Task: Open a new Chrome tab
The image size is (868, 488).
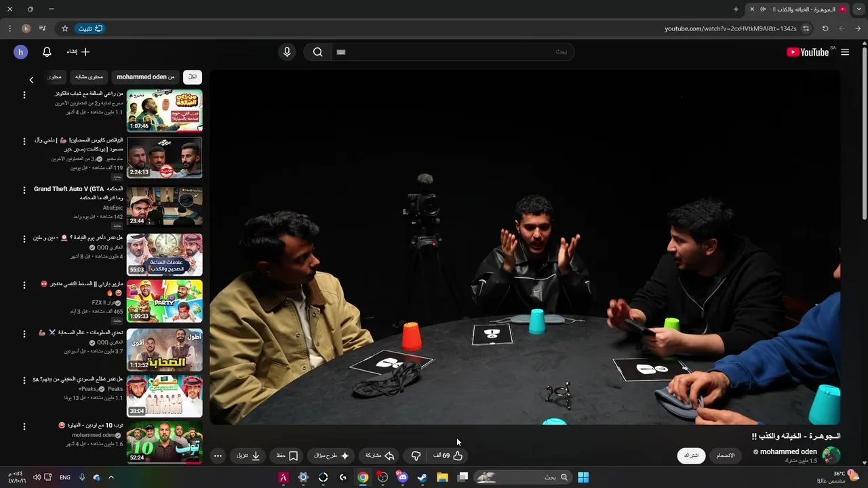Action: tap(736, 9)
